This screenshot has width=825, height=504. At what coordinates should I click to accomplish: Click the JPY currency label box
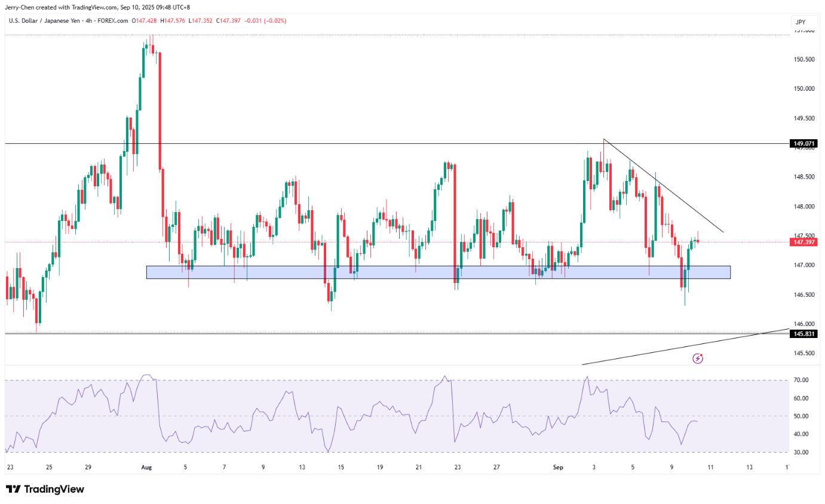[x=801, y=22]
